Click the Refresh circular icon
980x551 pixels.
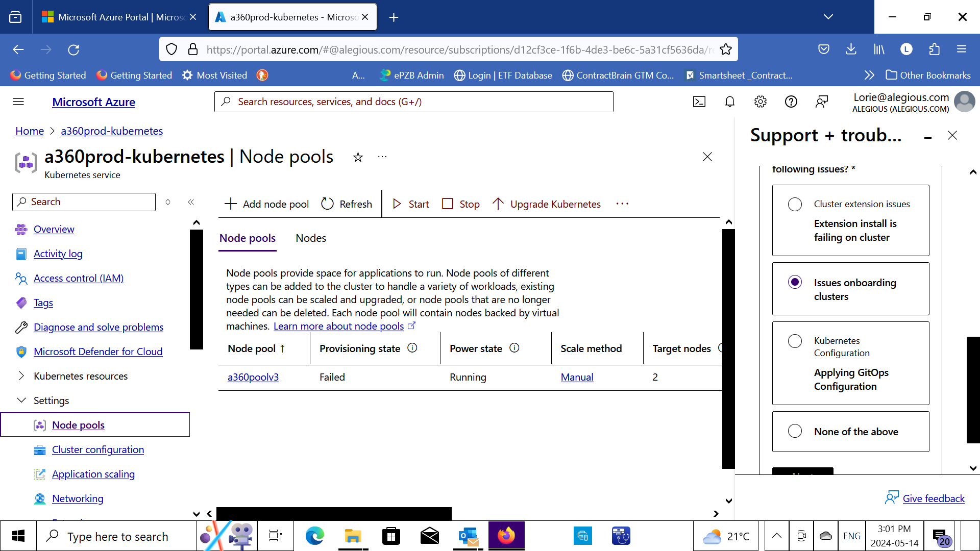[x=327, y=204]
